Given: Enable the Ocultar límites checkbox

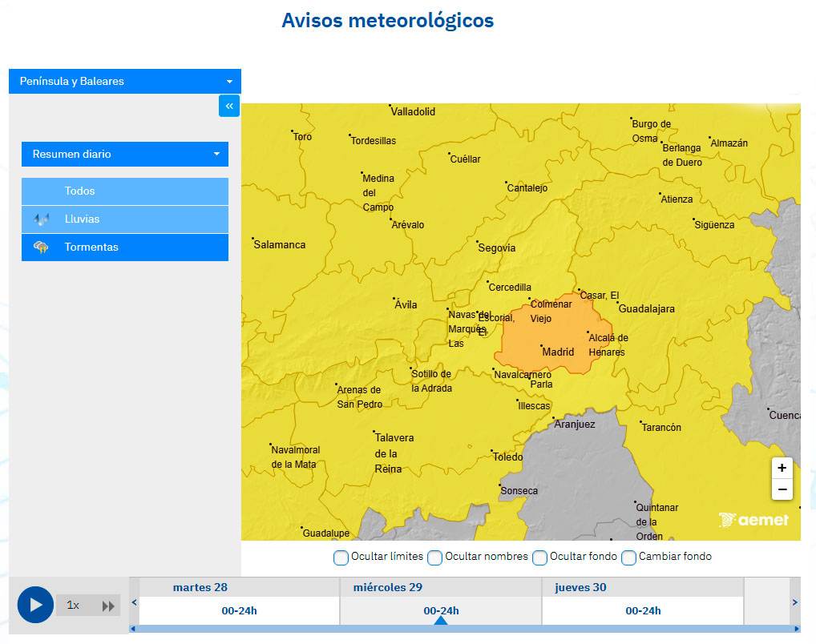Looking at the screenshot, I should click(341, 557).
